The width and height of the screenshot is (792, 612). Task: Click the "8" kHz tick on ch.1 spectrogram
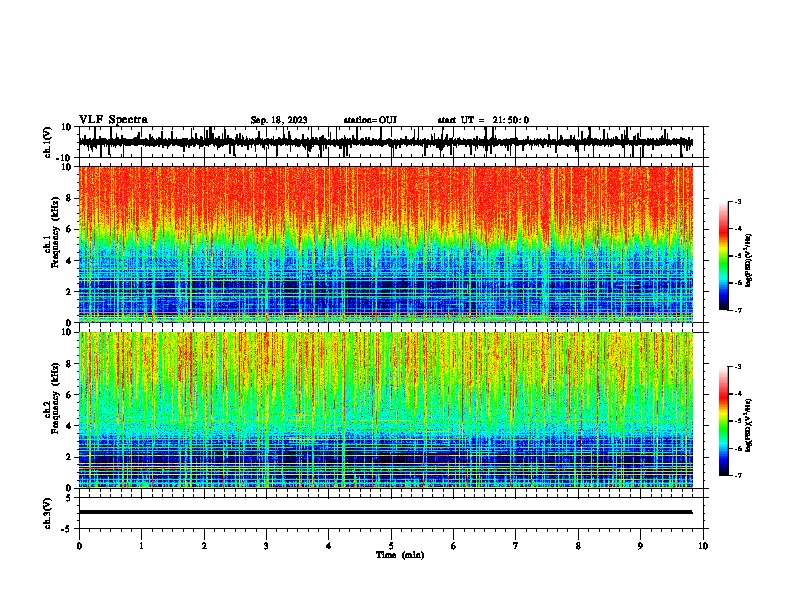69,198
